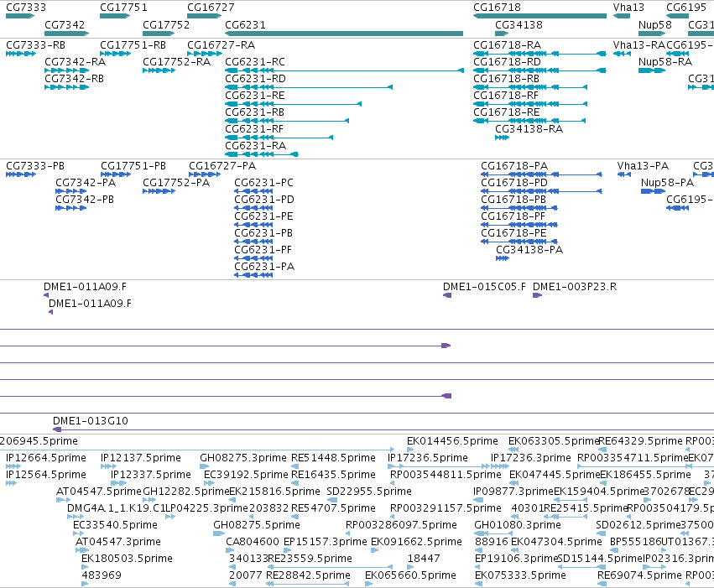
Task: Click EST RE28842.5prime
Action: point(308,575)
